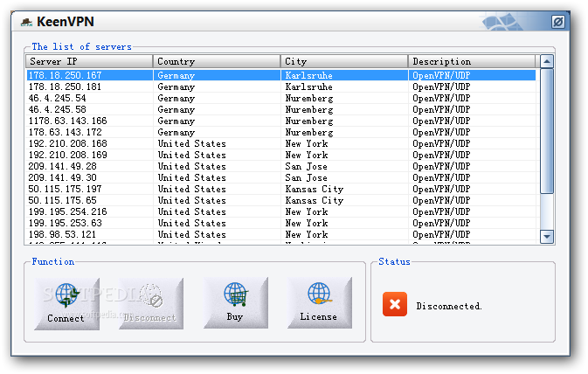Click the server list scroll up arrow

[547, 61]
